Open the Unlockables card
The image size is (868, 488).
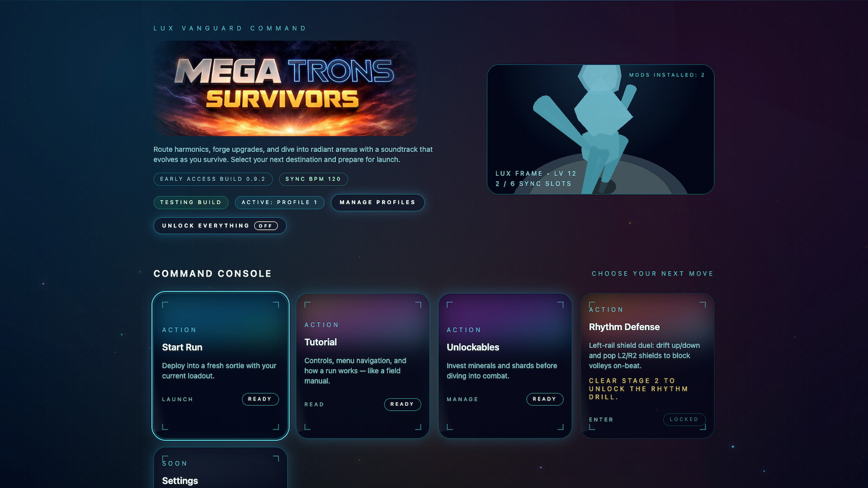[505, 366]
